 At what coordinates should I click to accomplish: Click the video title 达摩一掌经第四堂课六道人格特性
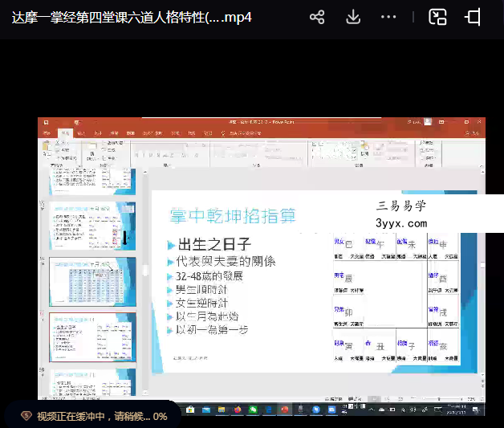click(132, 18)
